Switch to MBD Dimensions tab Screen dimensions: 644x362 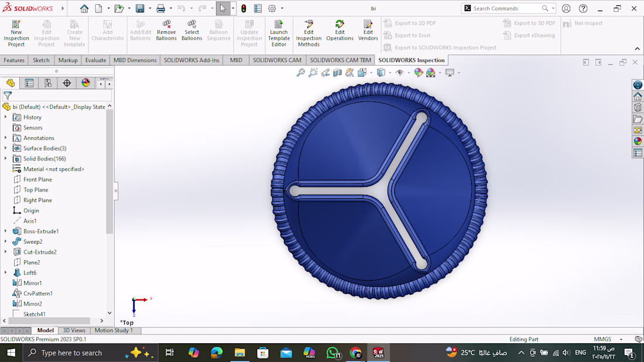click(x=135, y=60)
